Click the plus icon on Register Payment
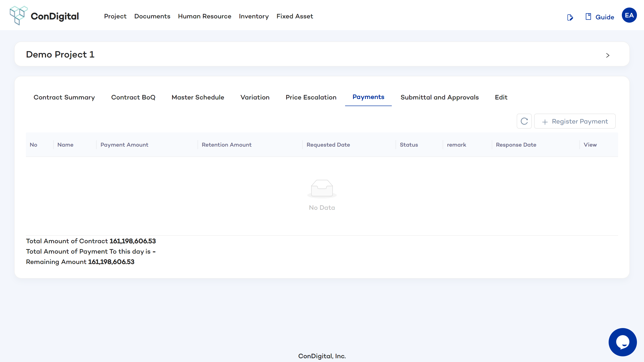Image resolution: width=644 pixels, height=362 pixels. 545,122
